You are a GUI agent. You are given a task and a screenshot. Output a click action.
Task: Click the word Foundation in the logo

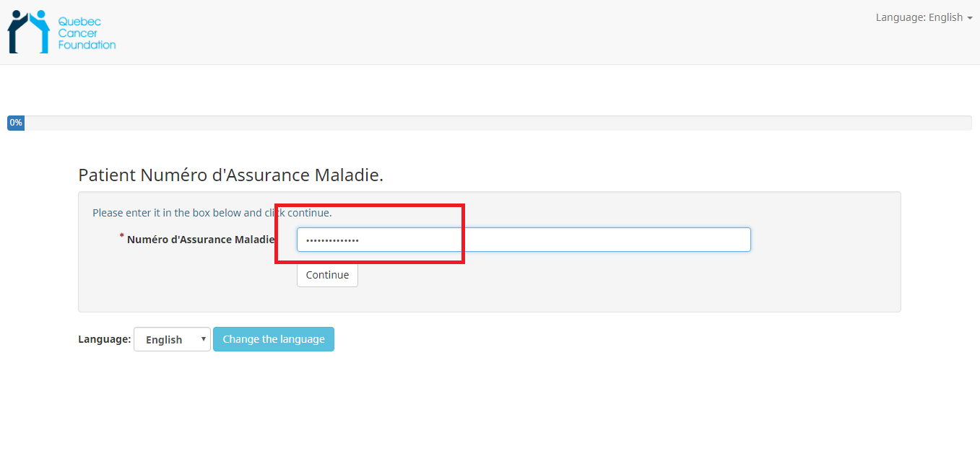click(87, 45)
